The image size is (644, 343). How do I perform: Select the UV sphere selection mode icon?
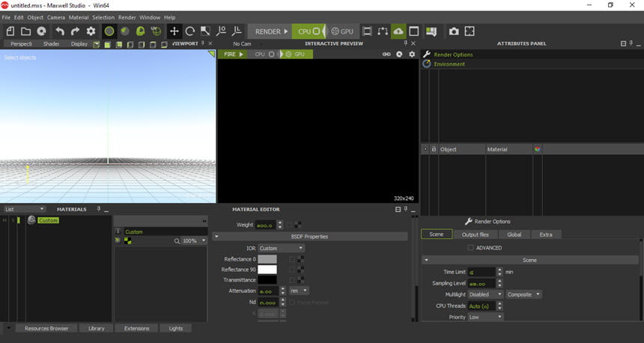(x=156, y=31)
